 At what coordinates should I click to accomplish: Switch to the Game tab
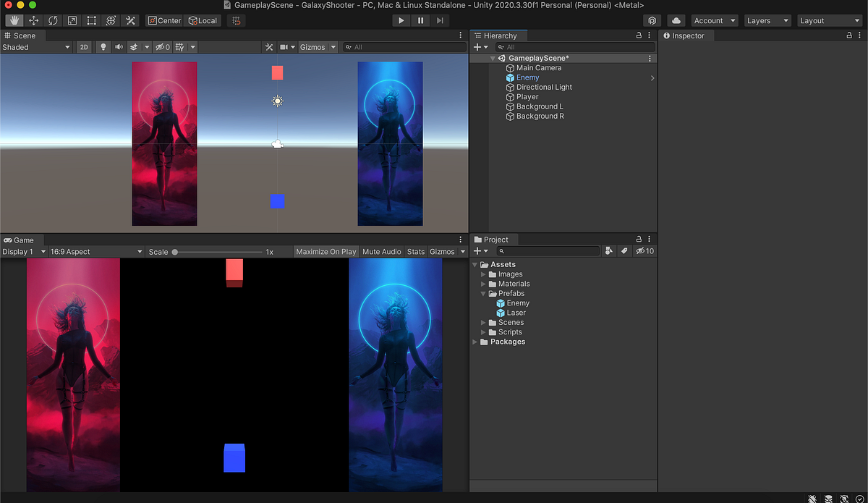[x=18, y=240]
